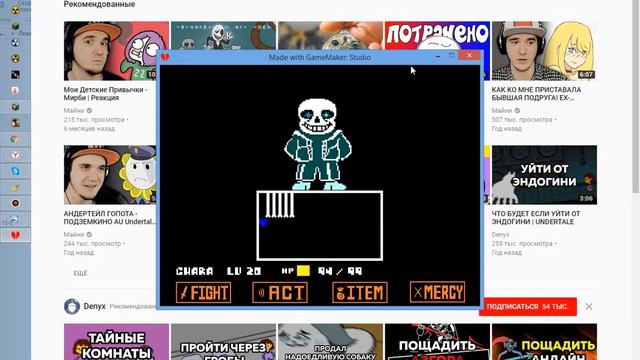Click the 'Made with GameMaker: Studio' title bar
The width and height of the screenshot is (640, 360).
[320, 57]
